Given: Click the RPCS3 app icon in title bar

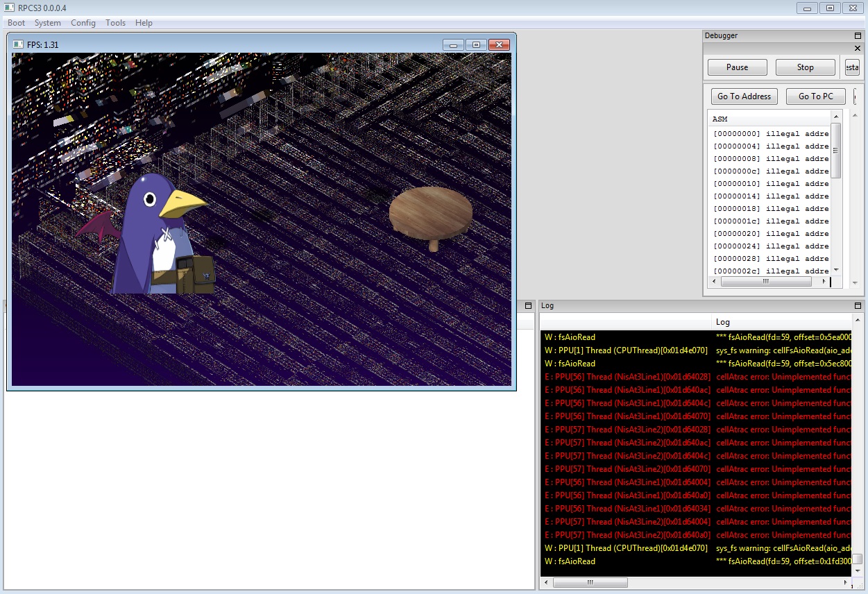Looking at the screenshot, I should tap(9, 8).
